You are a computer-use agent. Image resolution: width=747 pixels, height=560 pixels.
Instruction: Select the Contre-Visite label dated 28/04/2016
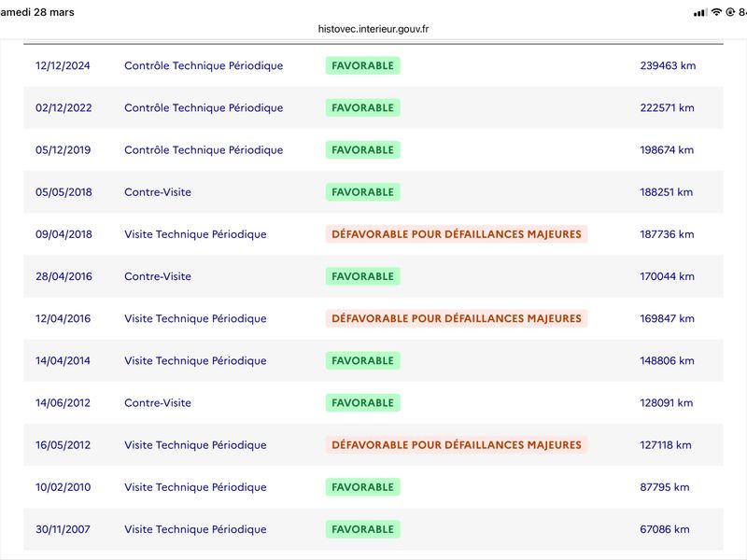coord(158,276)
